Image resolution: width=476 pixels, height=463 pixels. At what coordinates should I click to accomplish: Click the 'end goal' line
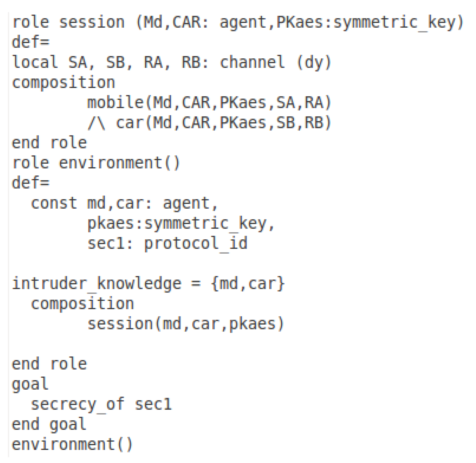tap(49, 424)
